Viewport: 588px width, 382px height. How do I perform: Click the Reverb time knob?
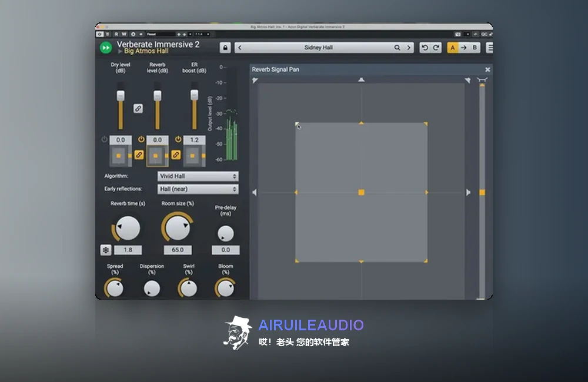click(128, 228)
